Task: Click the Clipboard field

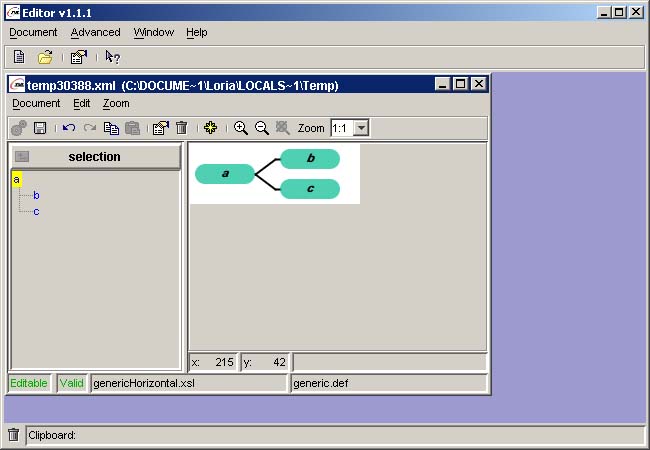Action: click(335, 435)
